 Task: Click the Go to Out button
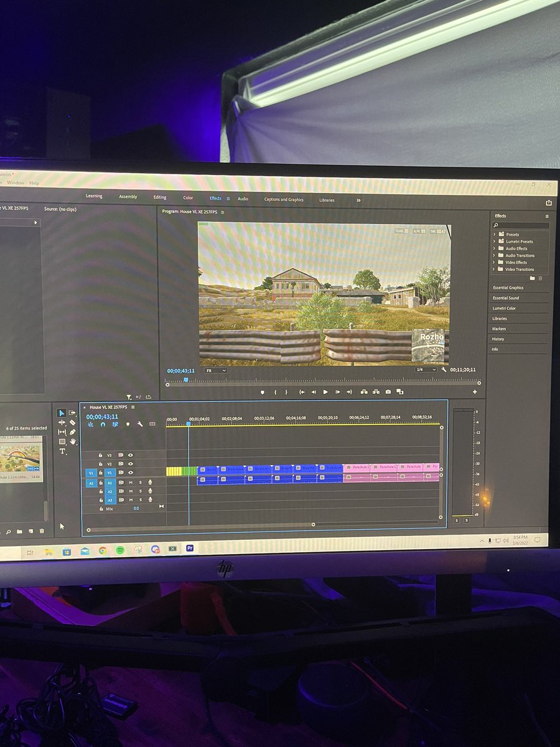point(349,392)
